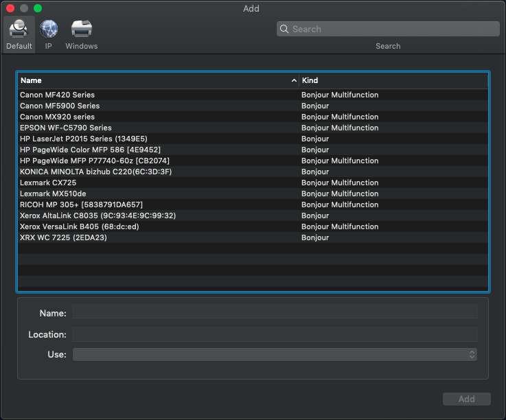Click Kind cell of Lexmark CX725
Viewport: 506px width, 420px height.
[x=340, y=183]
